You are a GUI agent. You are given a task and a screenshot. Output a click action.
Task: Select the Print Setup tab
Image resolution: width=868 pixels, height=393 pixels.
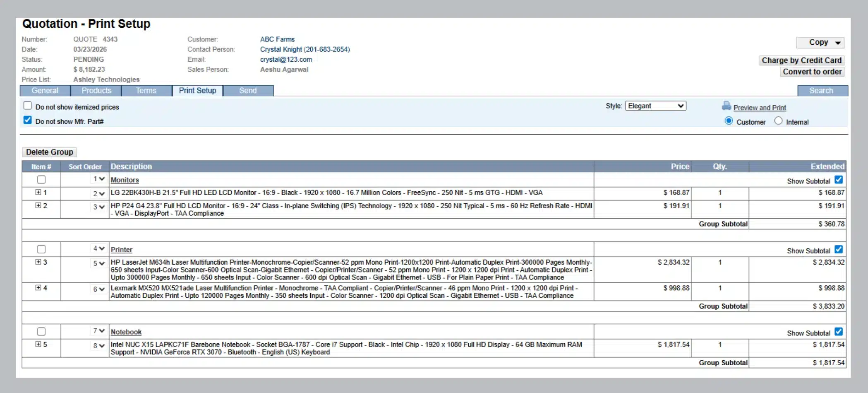click(197, 91)
